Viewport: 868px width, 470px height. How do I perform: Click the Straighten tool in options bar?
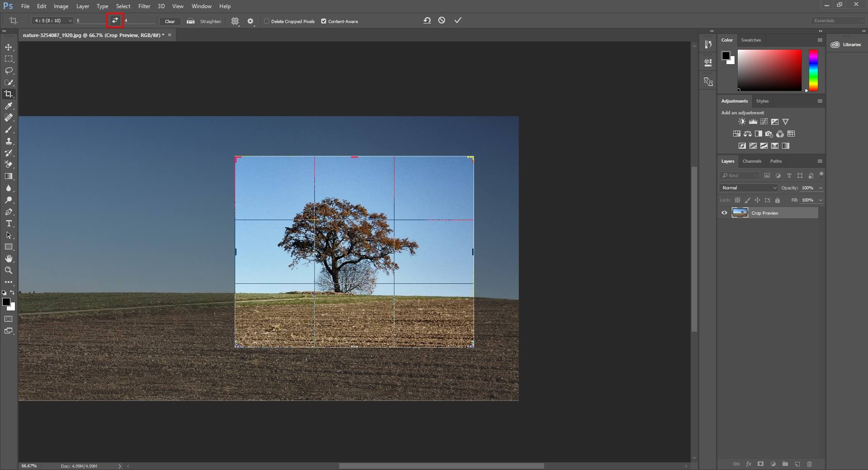204,21
